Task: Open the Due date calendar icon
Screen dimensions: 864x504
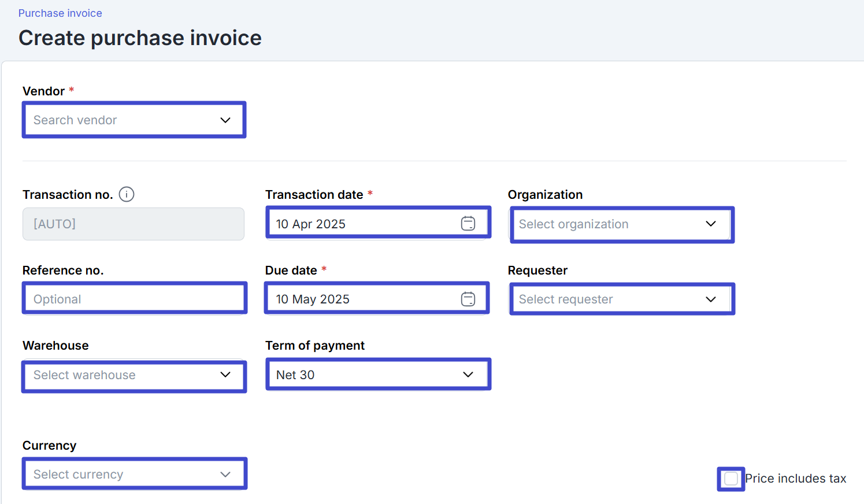Action: click(468, 299)
